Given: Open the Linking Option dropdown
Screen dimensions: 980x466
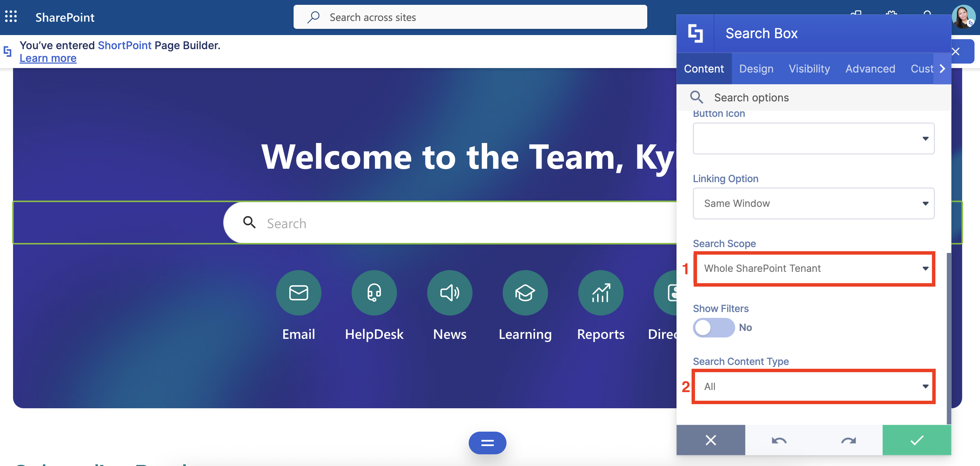Looking at the screenshot, I should [813, 203].
